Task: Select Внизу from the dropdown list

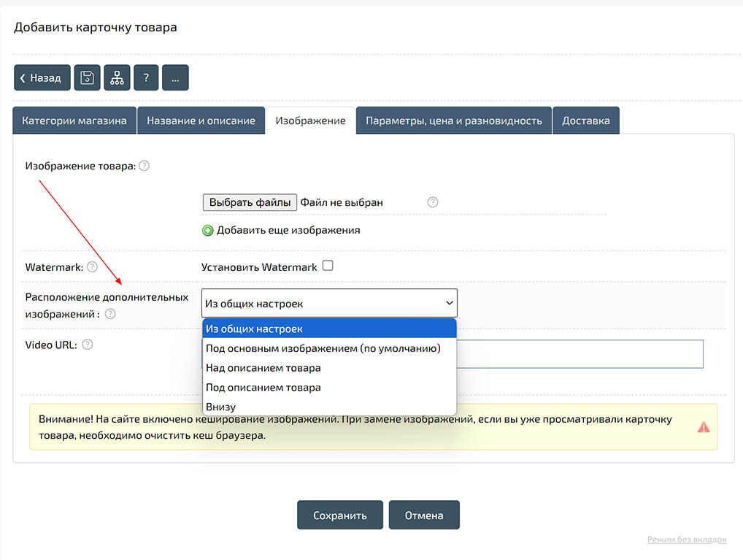Action: click(220, 407)
